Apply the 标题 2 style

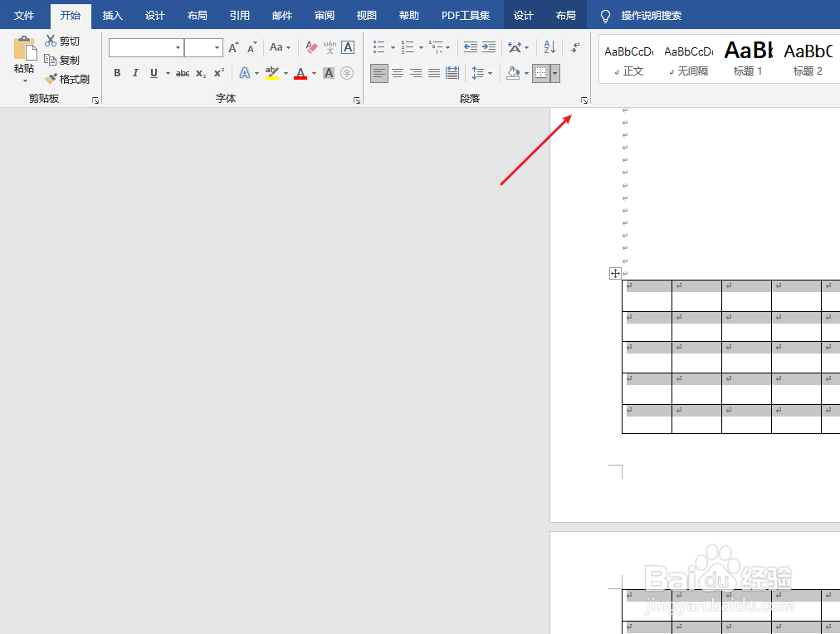coord(808,60)
